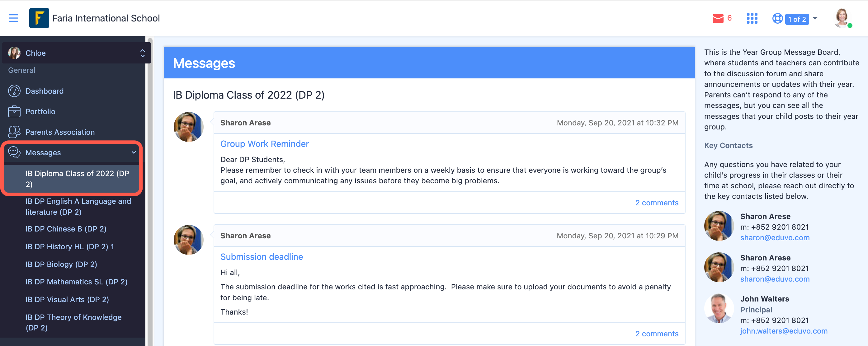Email second Sharon Arese key contact
Image resolution: width=868 pixels, height=346 pixels.
pyautogui.click(x=775, y=279)
